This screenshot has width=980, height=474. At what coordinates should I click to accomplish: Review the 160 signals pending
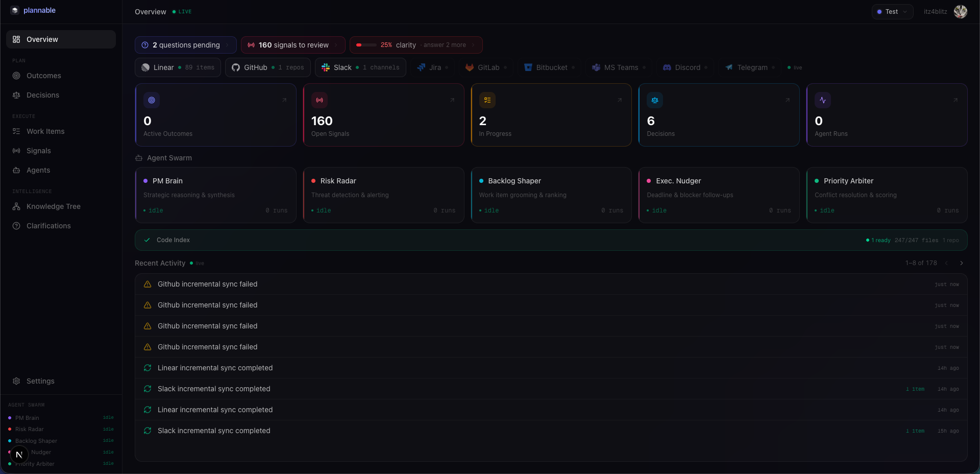point(293,45)
